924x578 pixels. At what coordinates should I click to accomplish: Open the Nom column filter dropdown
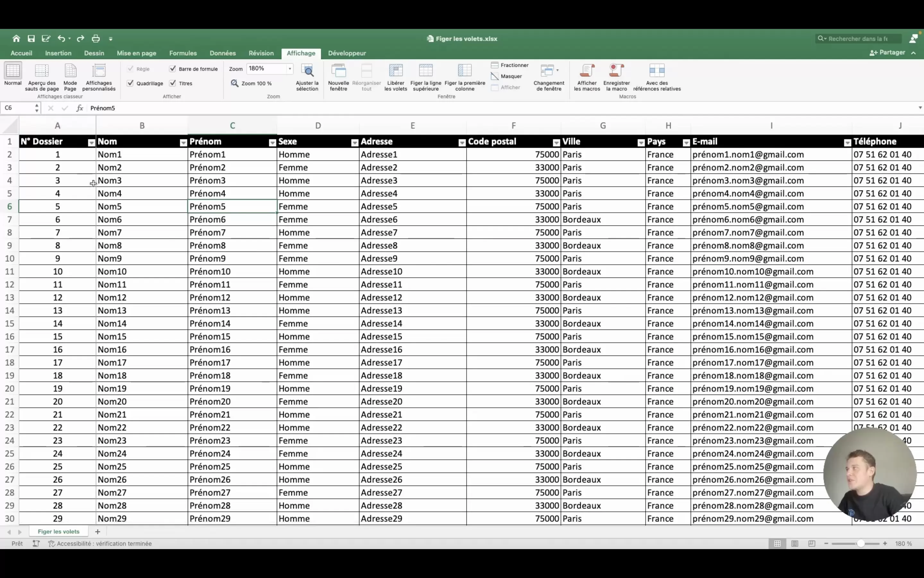[183, 143]
